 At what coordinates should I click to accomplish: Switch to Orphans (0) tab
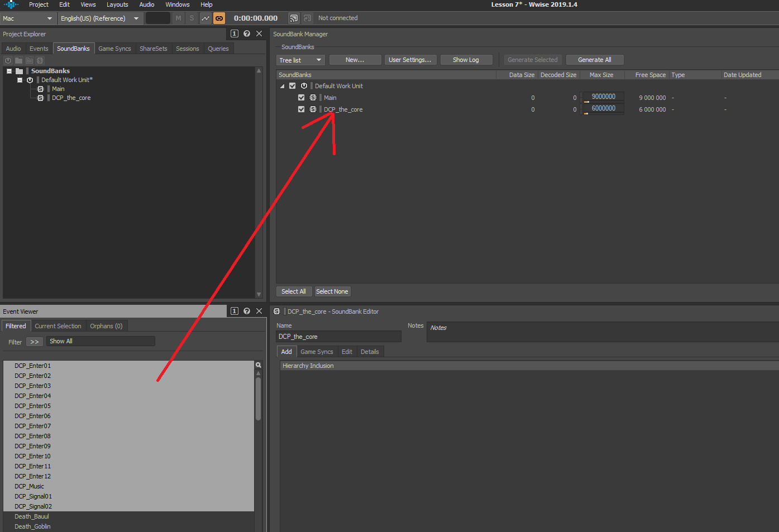pyautogui.click(x=106, y=326)
